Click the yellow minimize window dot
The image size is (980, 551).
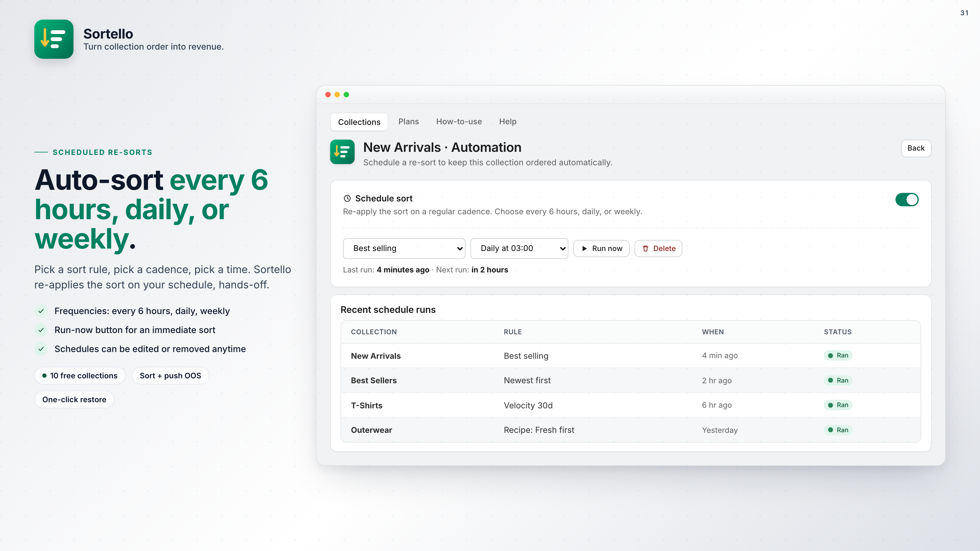coord(337,95)
